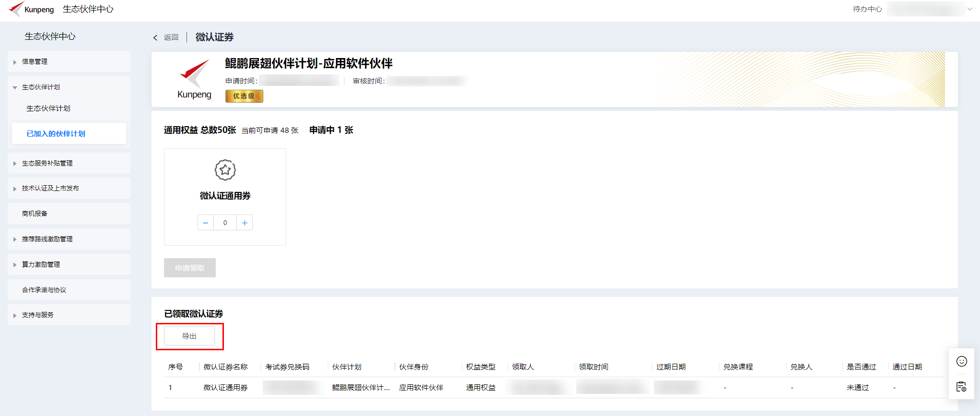Click the 返回 link

[x=171, y=37]
